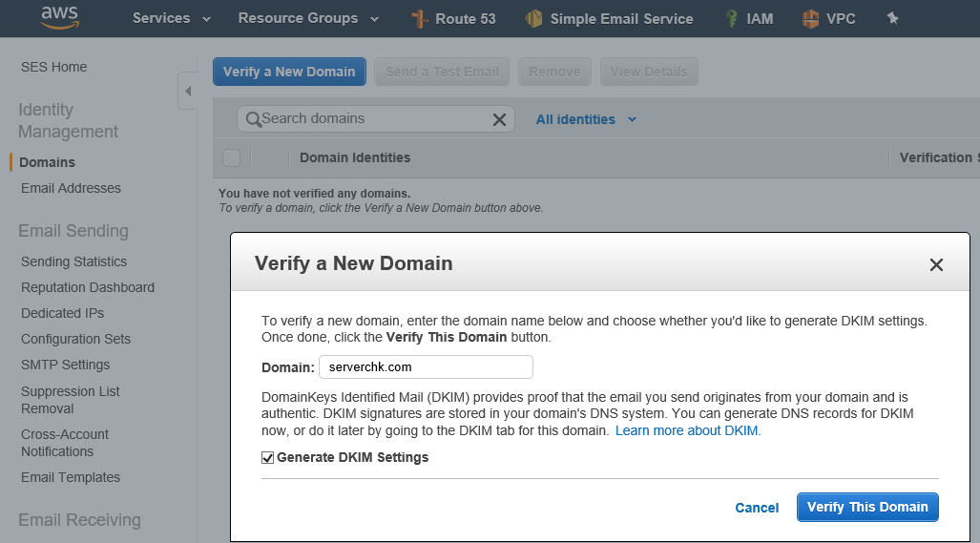Viewport: 980px width, 543px height.
Task: Close the Verify a New Domain dialog
Action: (935, 265)
